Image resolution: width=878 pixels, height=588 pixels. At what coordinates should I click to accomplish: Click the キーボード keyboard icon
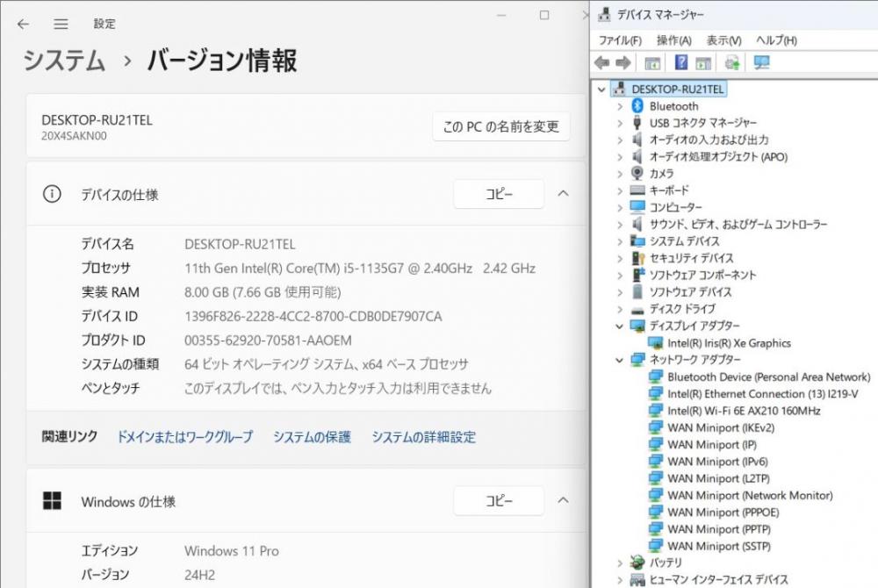[637, 190]
